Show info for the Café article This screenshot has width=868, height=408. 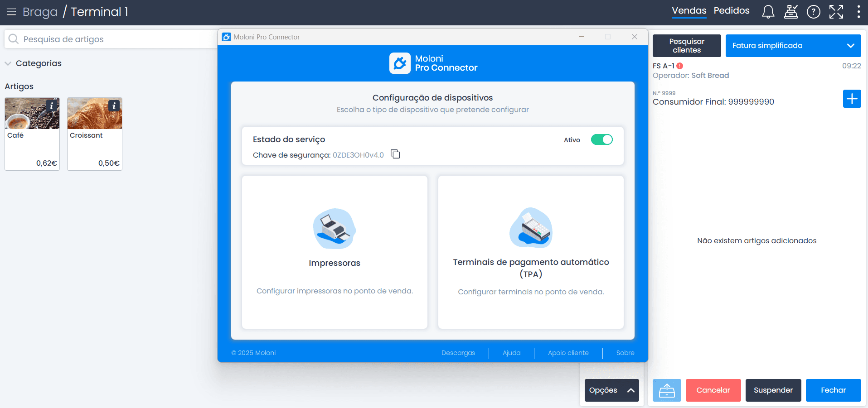tap(52, 106)
